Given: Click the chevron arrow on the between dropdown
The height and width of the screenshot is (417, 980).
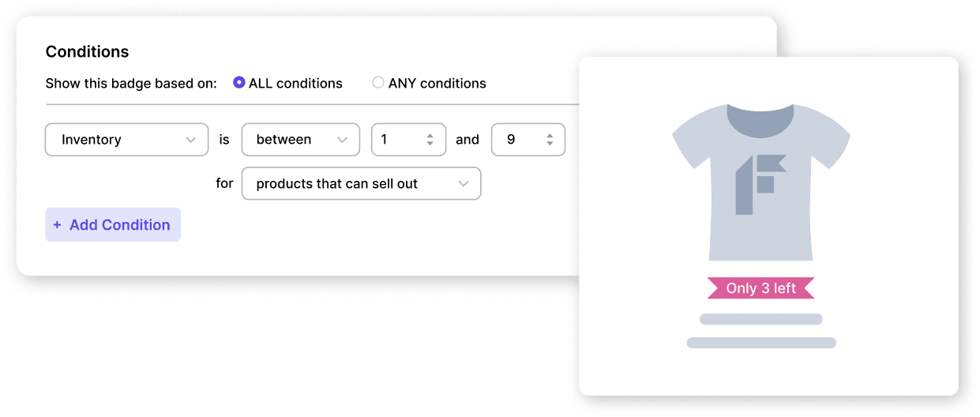Looking at the screenshot, I should [x=342, y=140].
